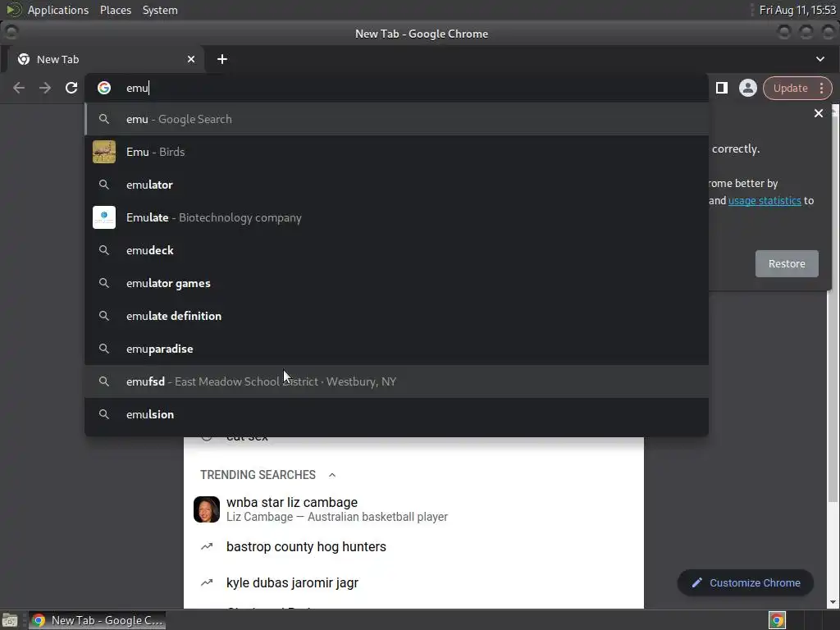This screenshot has width=840, height=630.
Task: Select the 'emulator games' suggestion
Action: (x=396, y=283)
